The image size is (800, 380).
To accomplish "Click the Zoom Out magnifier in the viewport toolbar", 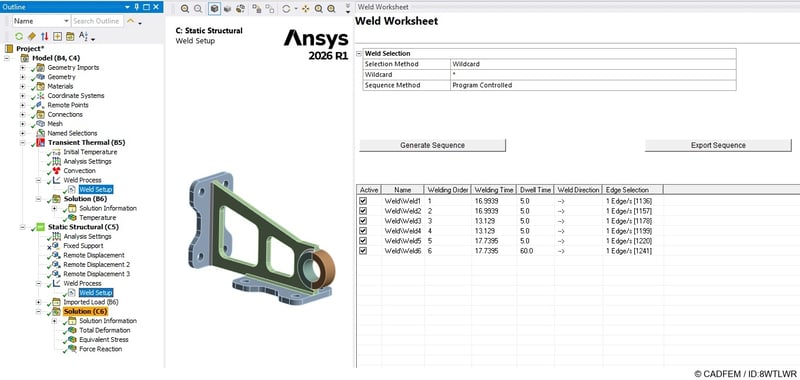I will pos(198,9).
